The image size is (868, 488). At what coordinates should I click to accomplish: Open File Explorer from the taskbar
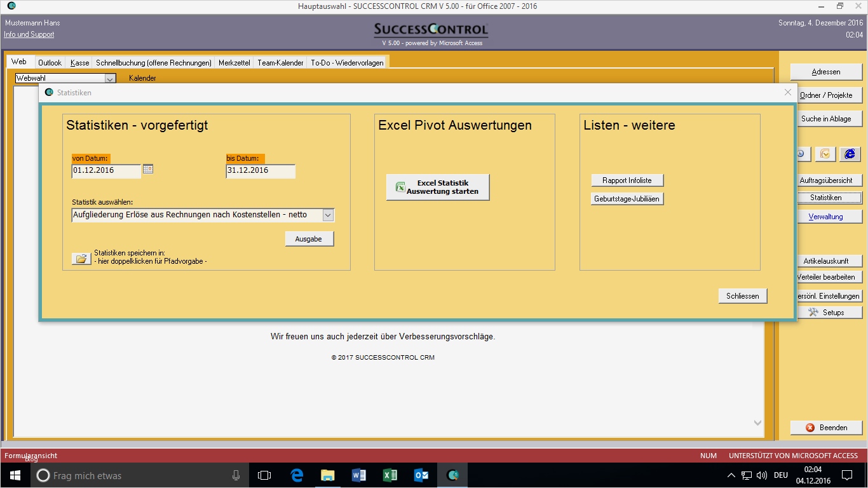(x=328, y=475)
